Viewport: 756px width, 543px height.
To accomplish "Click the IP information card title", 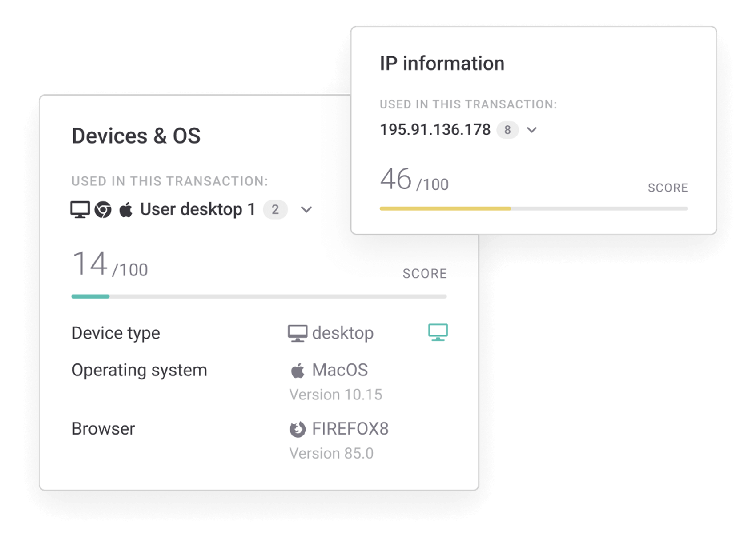I will [442, 63].
